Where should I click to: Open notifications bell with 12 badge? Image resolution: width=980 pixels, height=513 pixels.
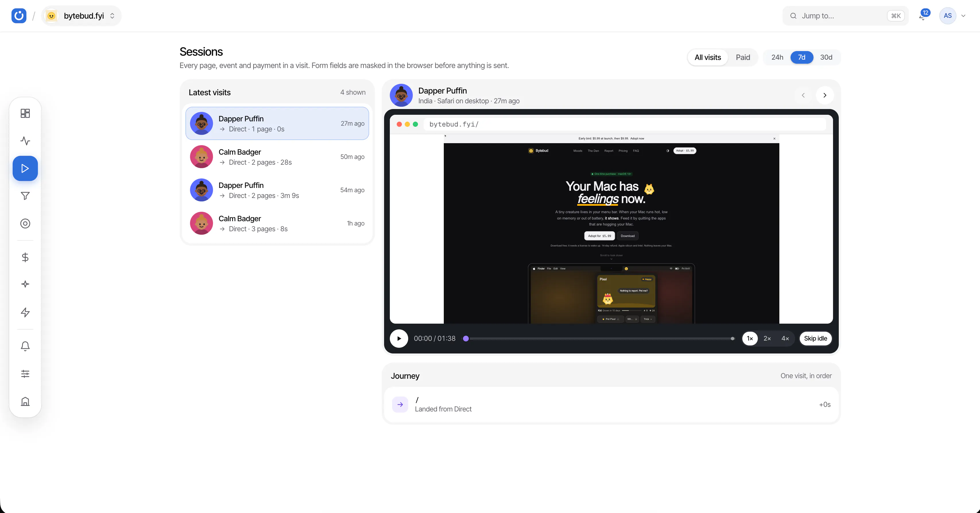[923, 15]
